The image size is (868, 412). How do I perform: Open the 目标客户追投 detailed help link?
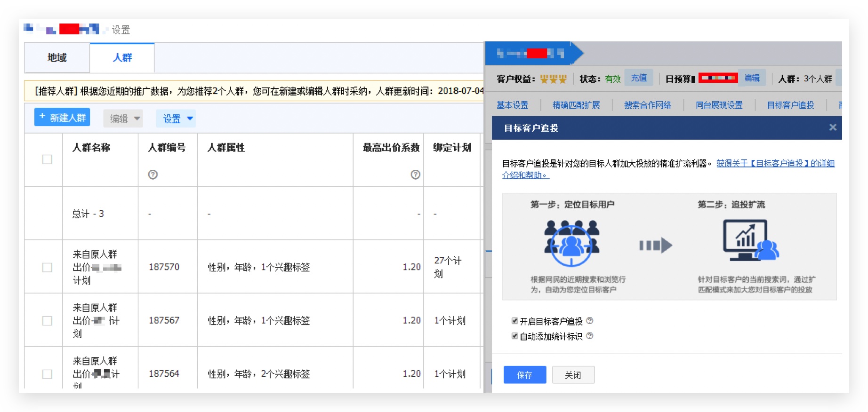tap(775, 163)
